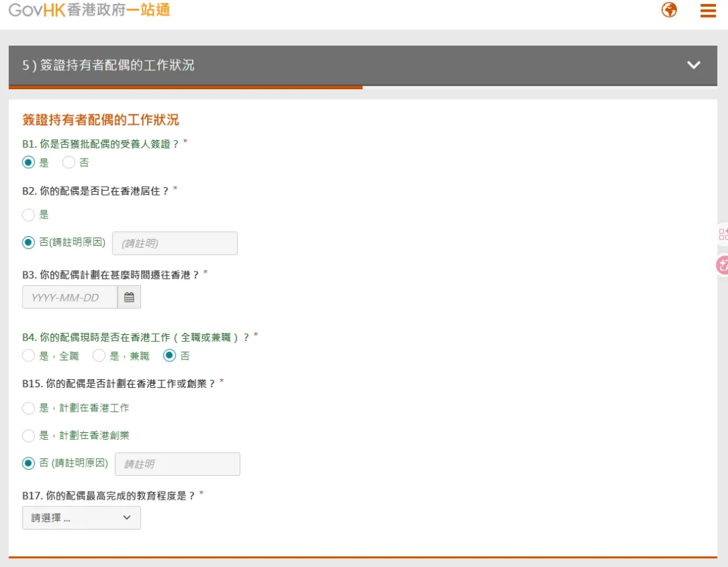Click the B15 請註明 reason text field
Image resolution: width=728 pixels, height=567 pixels.
(x=177, y=464)
